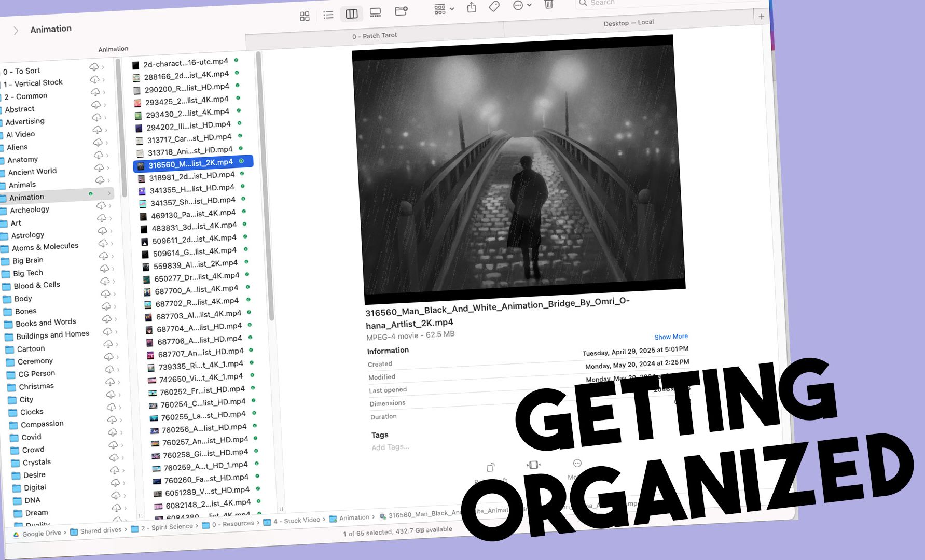Expand the Advertising folder chevron
Image resolution: width=925 pixels, height=560 pixels.
coord(105,117)
